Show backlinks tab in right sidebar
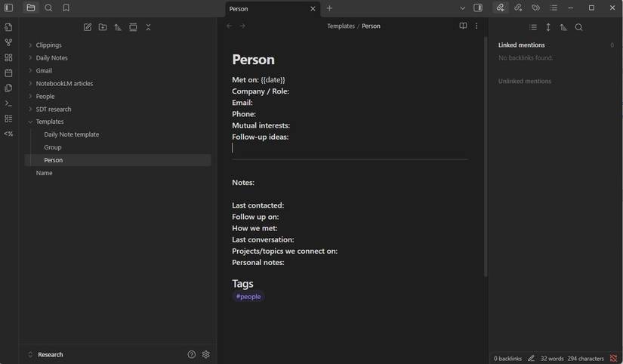The image size is (623, 364). point(500,8)
